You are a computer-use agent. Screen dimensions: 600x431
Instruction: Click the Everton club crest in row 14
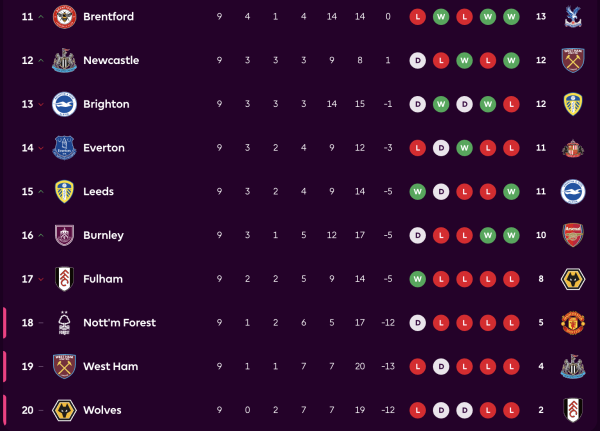[64, 148]
